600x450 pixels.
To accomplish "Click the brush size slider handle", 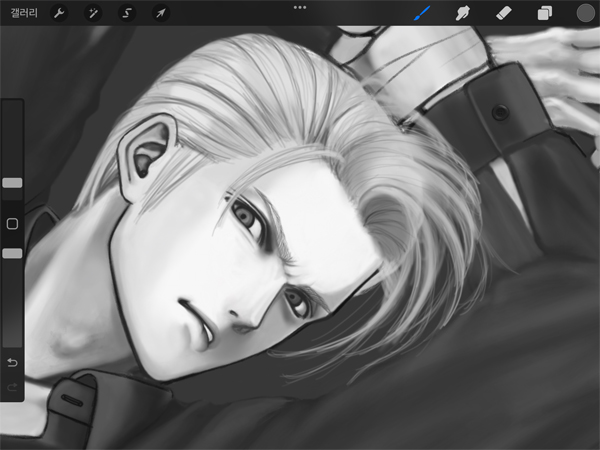I will point(12,183).
